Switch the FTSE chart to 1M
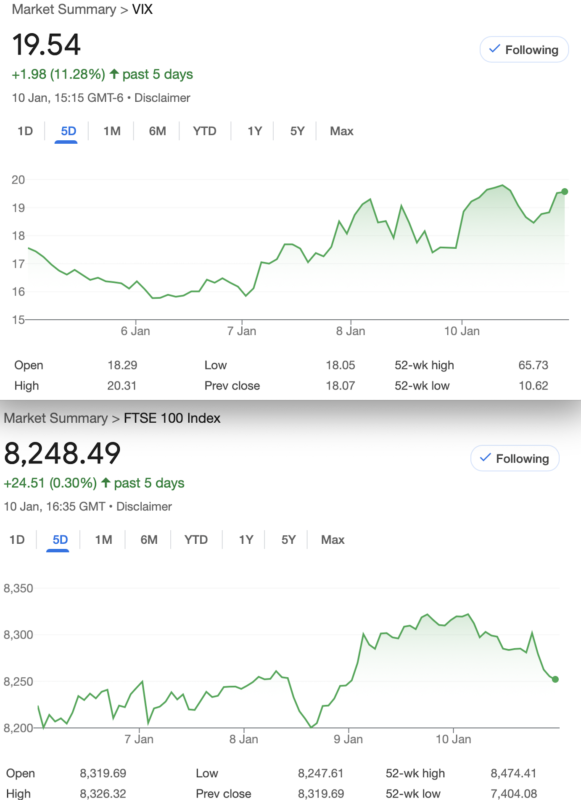Image resolution: width=581 pixels, height=800 pixels. (103, 540)
